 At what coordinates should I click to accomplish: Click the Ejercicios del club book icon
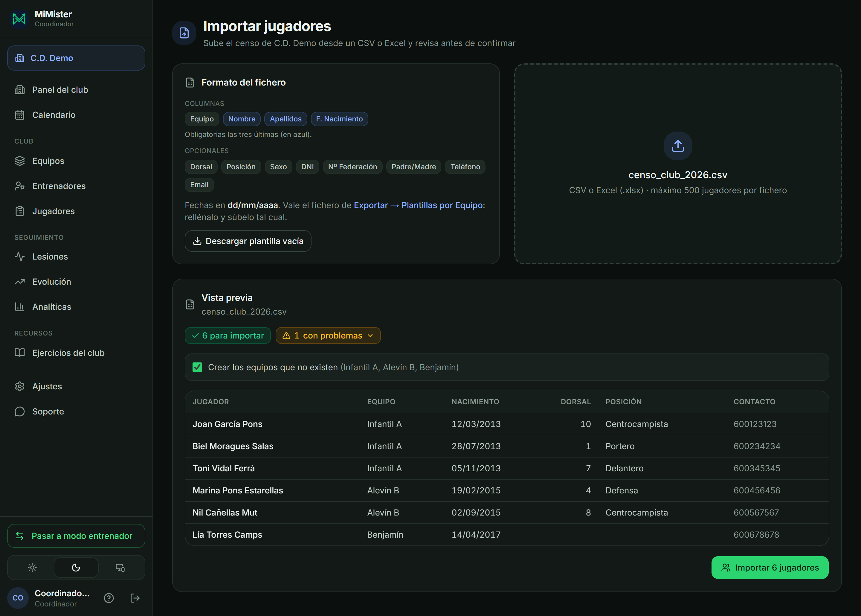20,353
